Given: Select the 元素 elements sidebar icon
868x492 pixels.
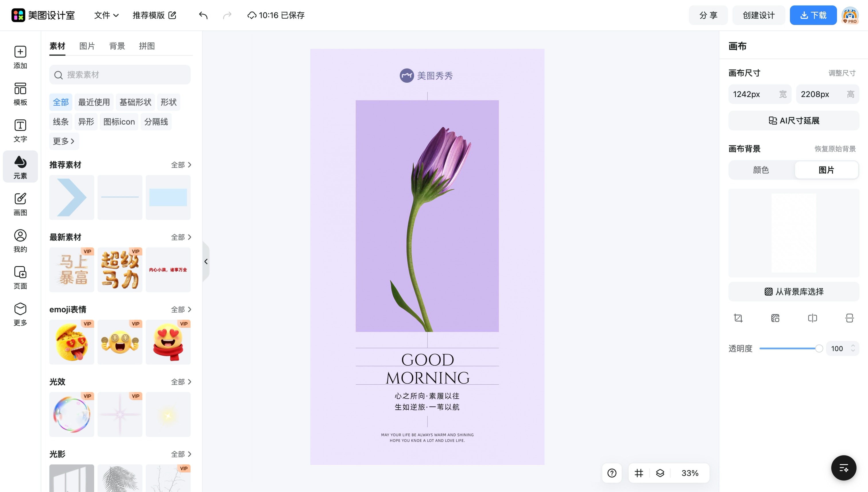Looking at the screenshot, I should tap(20, 167).
